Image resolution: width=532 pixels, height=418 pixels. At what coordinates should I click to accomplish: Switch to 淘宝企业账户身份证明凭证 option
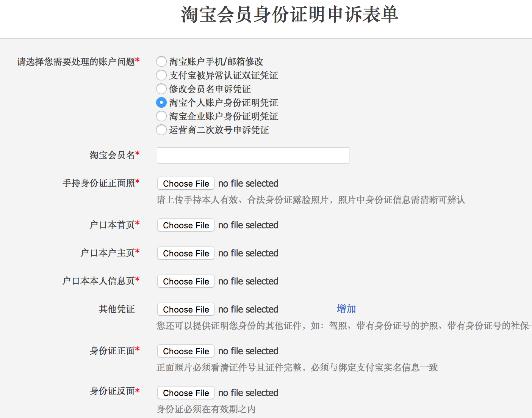(161, 116)
